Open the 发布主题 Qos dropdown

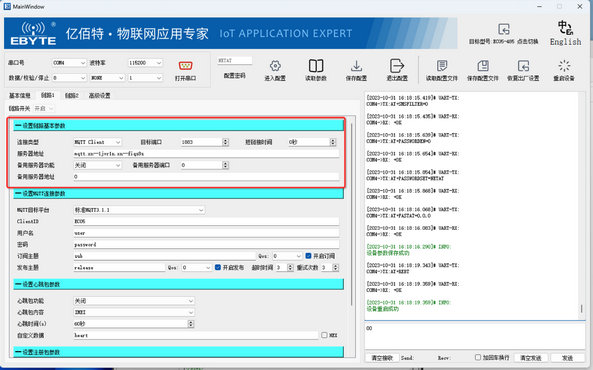[x=196, y=267]
